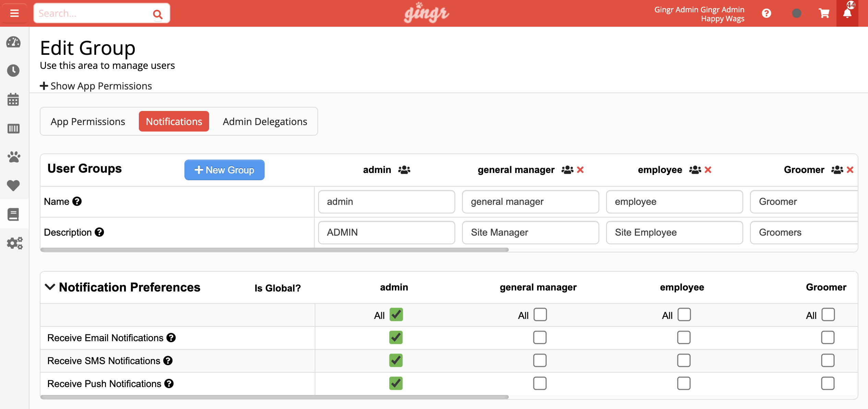View users in general manager group
The width and height of the screenshot is (868, 409).
[567, 170]
